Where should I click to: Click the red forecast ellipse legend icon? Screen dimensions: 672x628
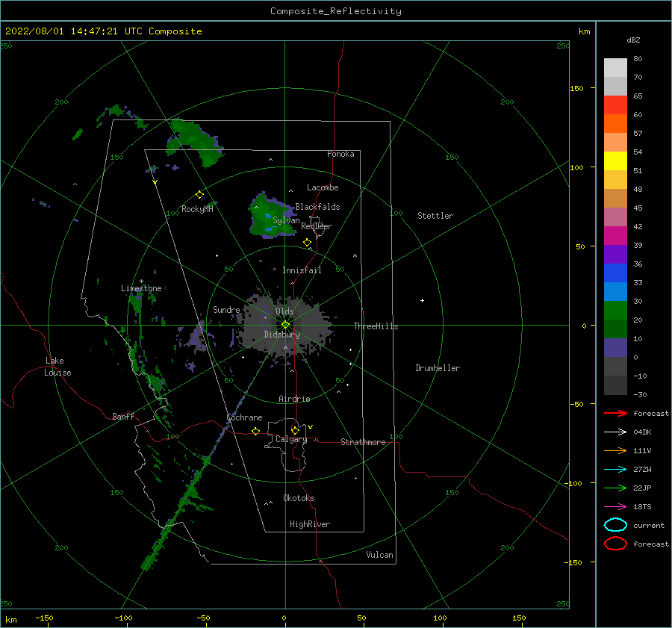tap(615, 544)
